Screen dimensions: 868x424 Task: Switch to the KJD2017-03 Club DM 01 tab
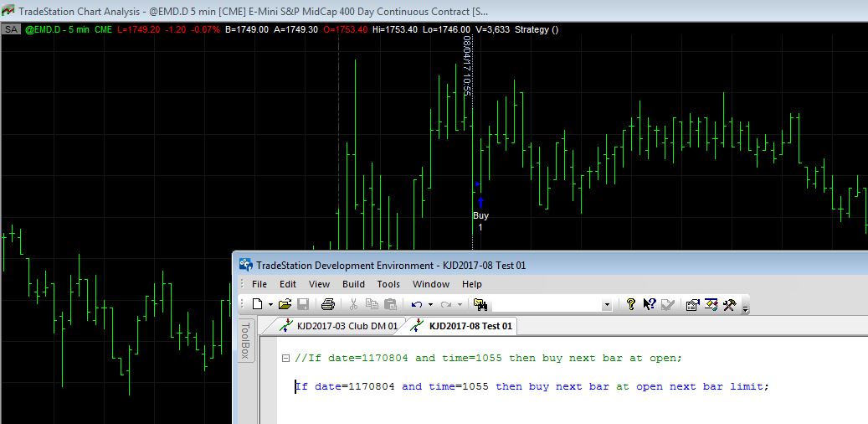pyautogui.click(x=338, y=326)
